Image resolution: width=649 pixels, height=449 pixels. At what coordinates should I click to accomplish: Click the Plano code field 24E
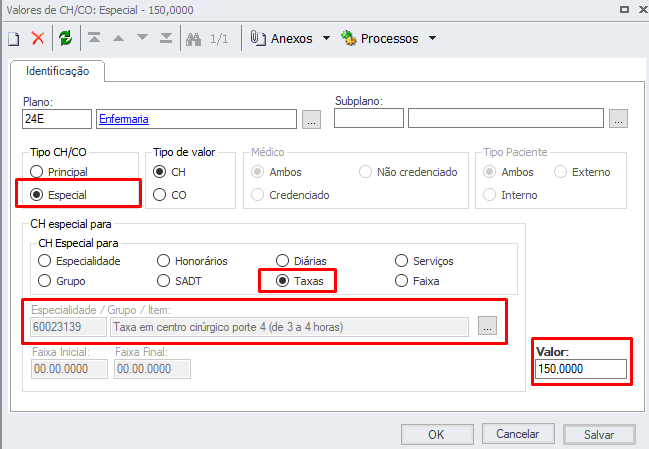coord(57,119)
